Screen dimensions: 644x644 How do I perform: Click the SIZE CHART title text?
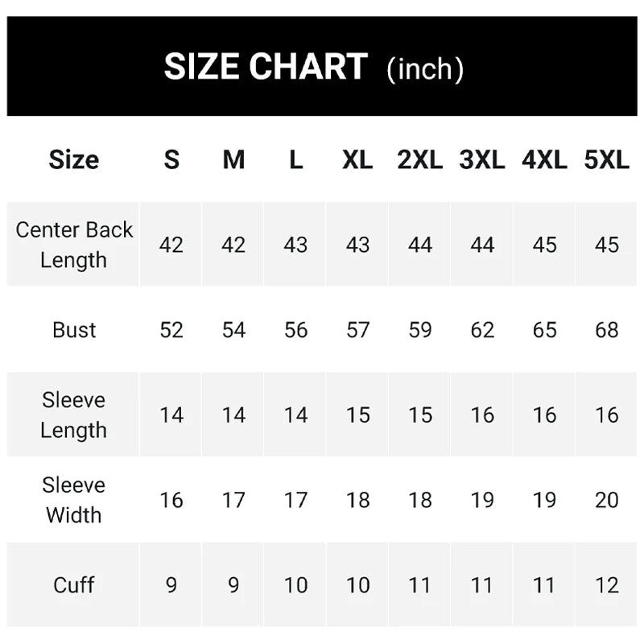coord(266,67)
